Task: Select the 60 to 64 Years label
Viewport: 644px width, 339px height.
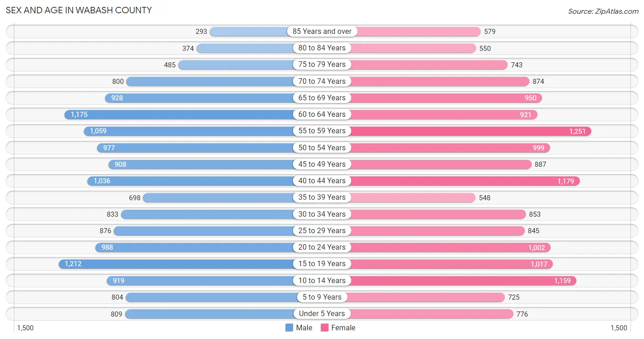Action: tap(322, 114)
